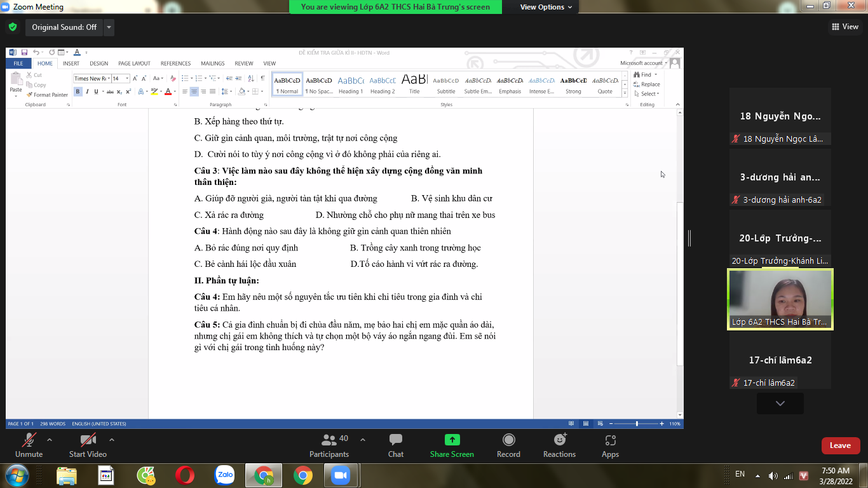Open the Zoom Chat panel
This screenshot has width=868, height=488.
(396, 445)
